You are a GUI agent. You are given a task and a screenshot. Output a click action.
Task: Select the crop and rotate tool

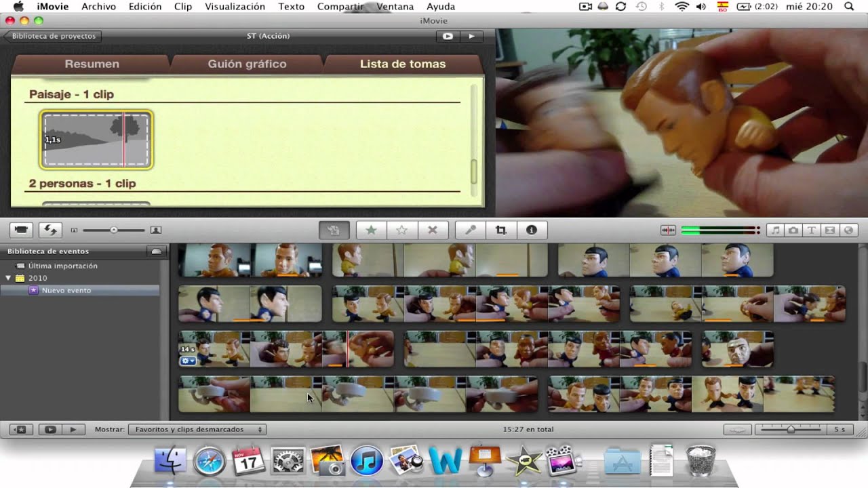pyautogui.click(x=500, y=230)
